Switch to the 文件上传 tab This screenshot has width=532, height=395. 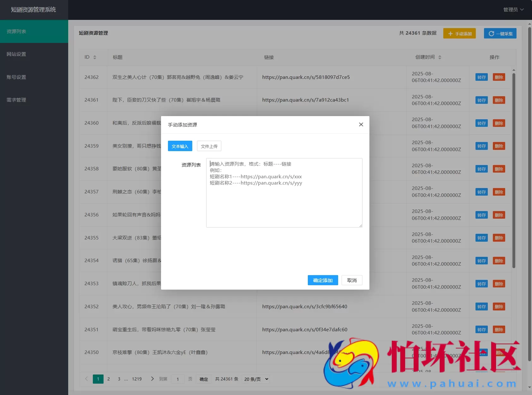point(209,146)
